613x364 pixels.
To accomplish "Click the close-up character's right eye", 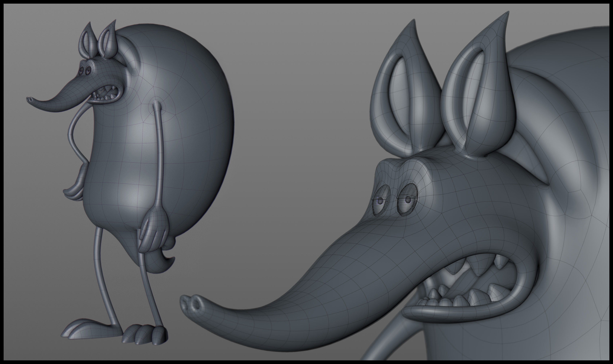I will pyautogui.click(x=407, y=200).
